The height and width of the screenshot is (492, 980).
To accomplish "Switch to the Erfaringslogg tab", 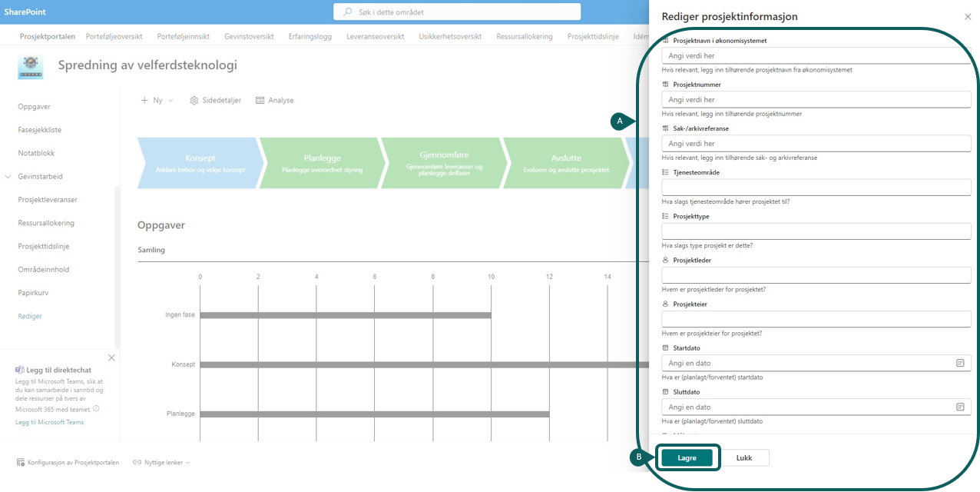I will (x=310, y=36).
